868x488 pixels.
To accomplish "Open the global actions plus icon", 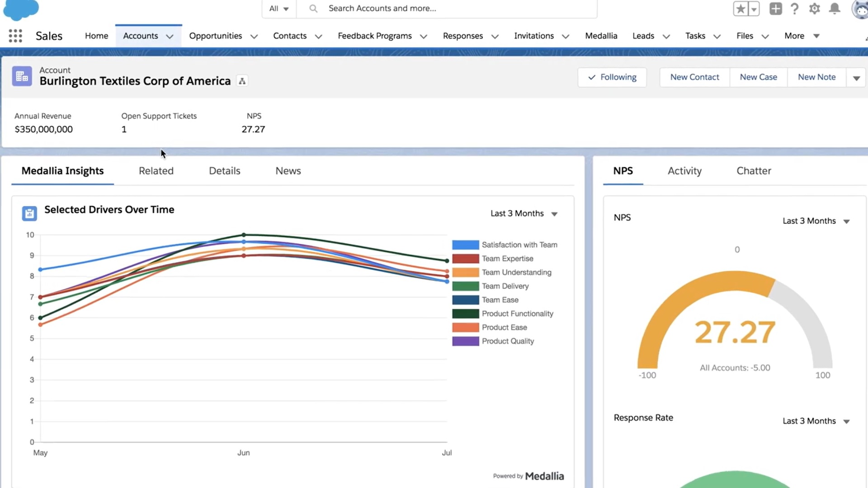I will tap(775, 9).
